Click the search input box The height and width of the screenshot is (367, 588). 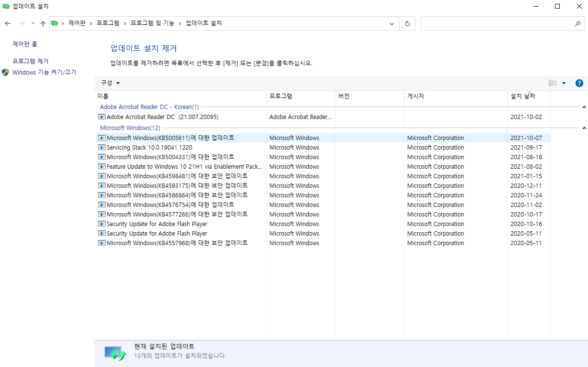(497, 23)
